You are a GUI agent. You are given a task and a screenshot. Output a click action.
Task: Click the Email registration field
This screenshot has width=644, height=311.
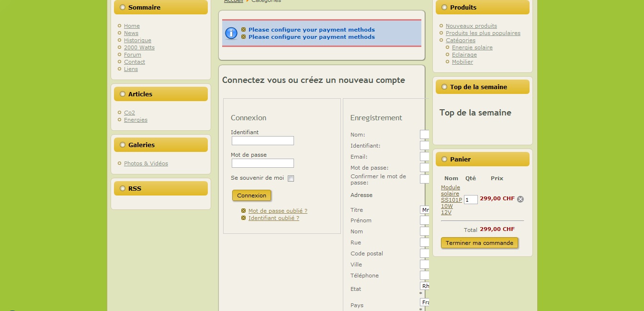(424, 157)
